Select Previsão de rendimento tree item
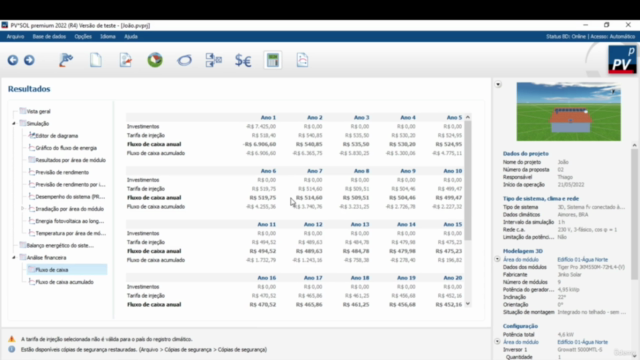 pyautogui.click(x=62, y=173)
